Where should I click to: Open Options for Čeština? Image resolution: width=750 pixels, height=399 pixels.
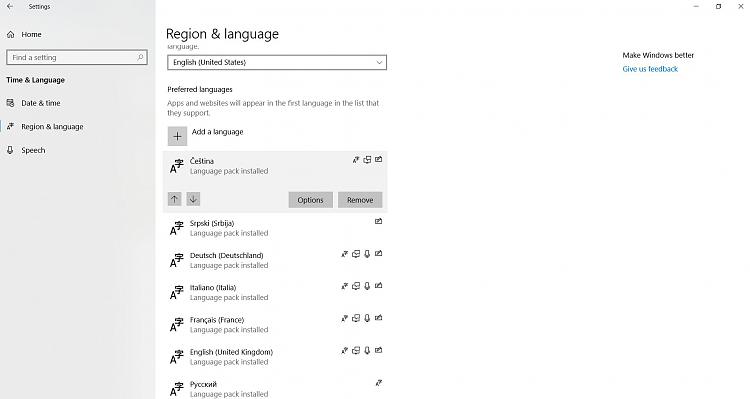[x=310, y=200]
